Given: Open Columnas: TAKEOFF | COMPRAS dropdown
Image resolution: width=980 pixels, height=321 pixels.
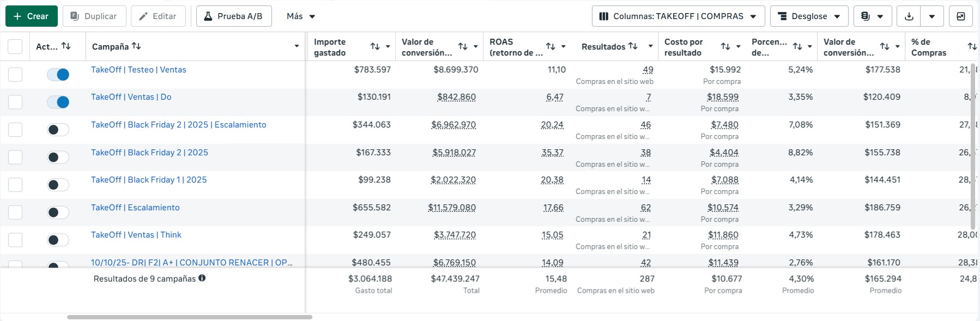Looking at the screenshot, I should (x=678, y=16).
